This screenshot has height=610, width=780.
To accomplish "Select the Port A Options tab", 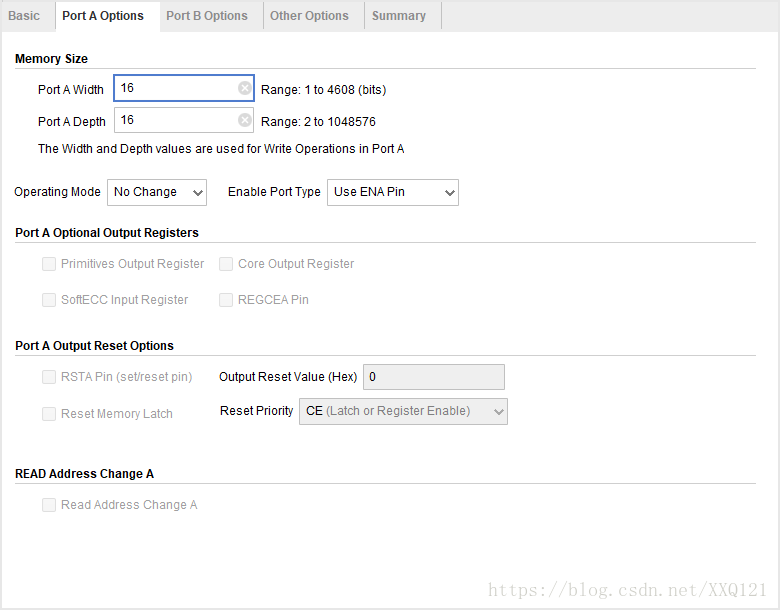I will (x=103, y=16).
